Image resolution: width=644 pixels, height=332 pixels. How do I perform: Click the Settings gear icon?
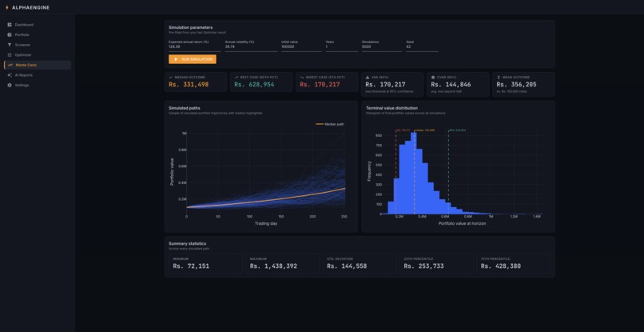(x=10, y=85)
